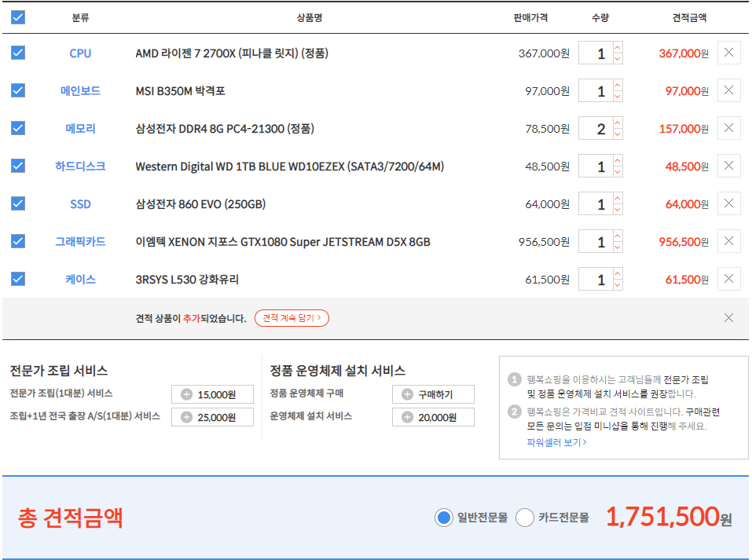752x560 pixels.
Task: Click the 견적 계속 담기 button
Action: 292,318
